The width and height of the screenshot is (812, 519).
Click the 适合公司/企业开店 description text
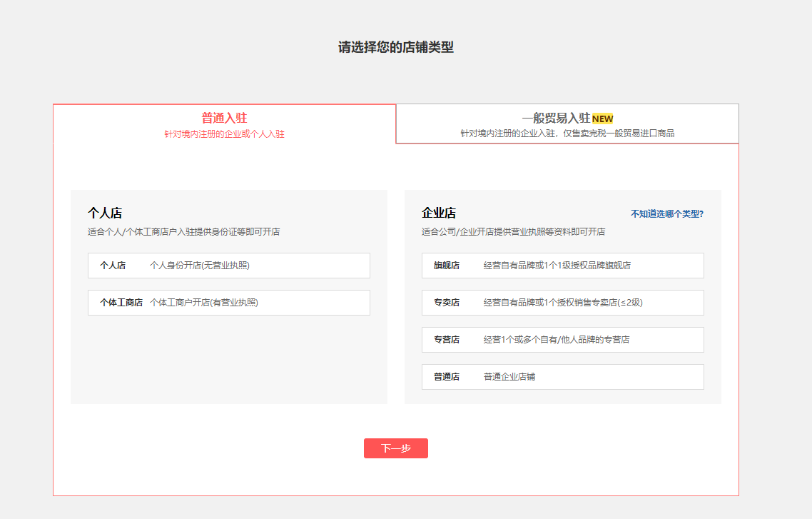pyautogui.click(x=513, y=232)
